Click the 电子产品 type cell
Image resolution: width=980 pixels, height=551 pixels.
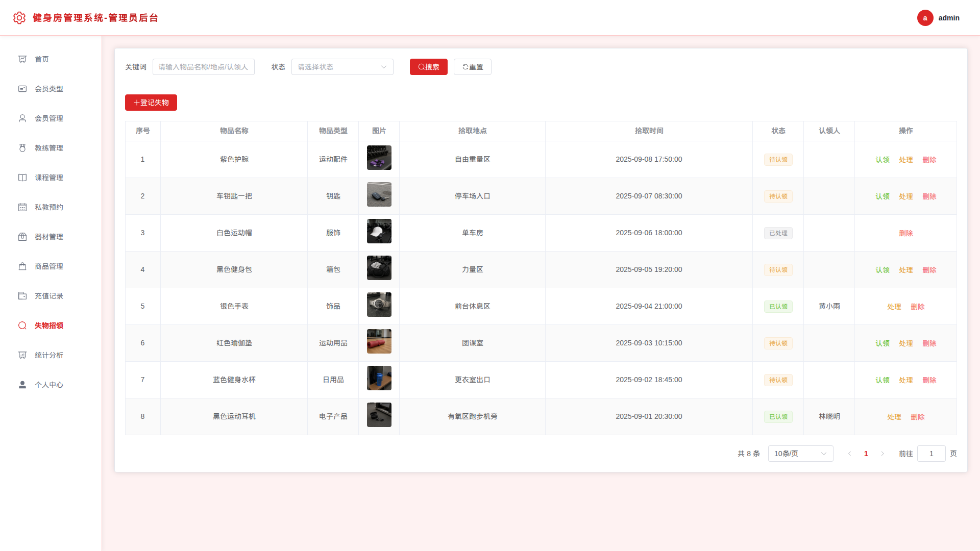click(x=333, y=416)
